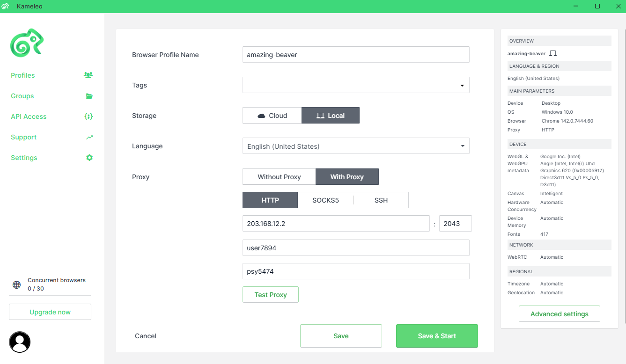The width and height of the screenshot is (626, 364).
Task: Choose the With Proxy option
Action: (x=347, y=177)
